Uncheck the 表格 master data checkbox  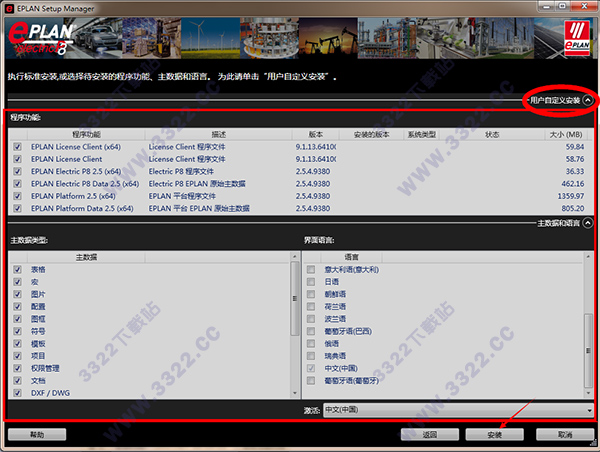(x=17, y=269)
